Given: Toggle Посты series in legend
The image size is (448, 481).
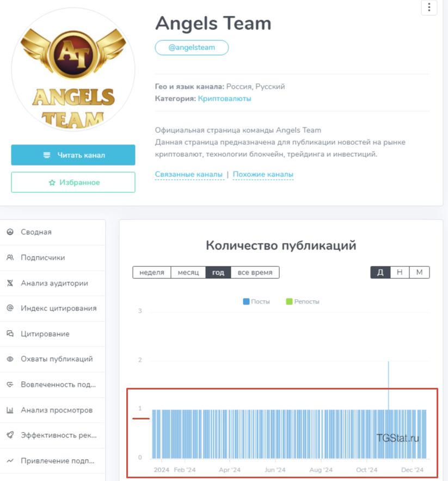Looking at the screenshot, I should pos(256,302).
